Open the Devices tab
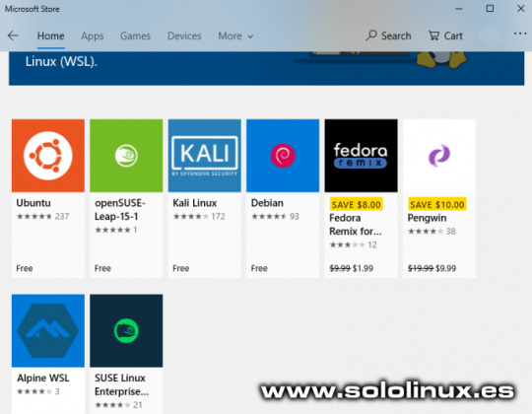Image resolution: width=532 pixels, height=414 pixels. 184,35
